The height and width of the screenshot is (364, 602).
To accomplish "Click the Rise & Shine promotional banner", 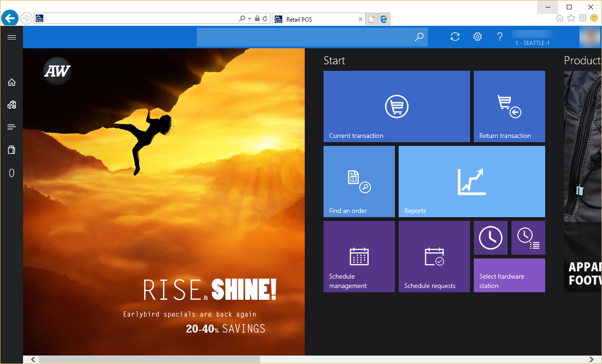I will click(x=164, y=202).
